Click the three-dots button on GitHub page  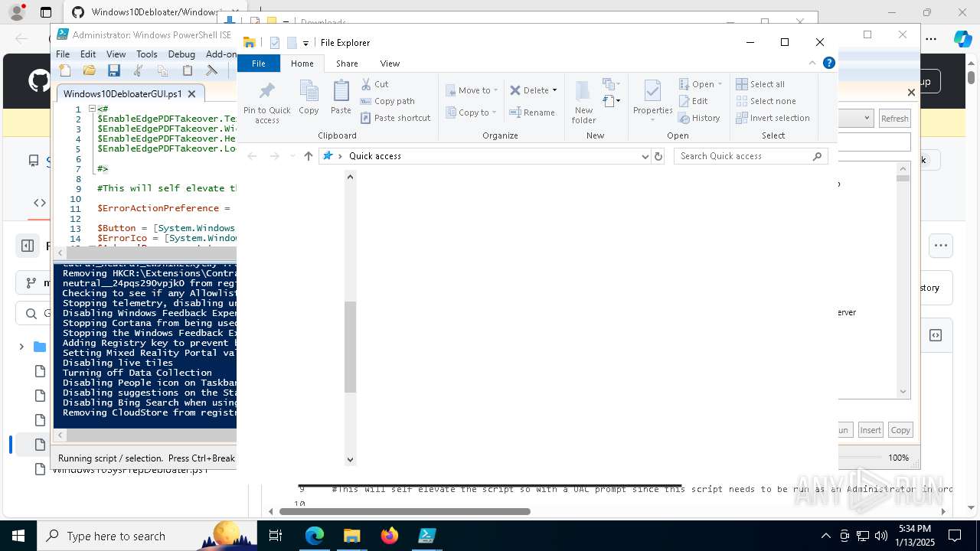(941, 246)
